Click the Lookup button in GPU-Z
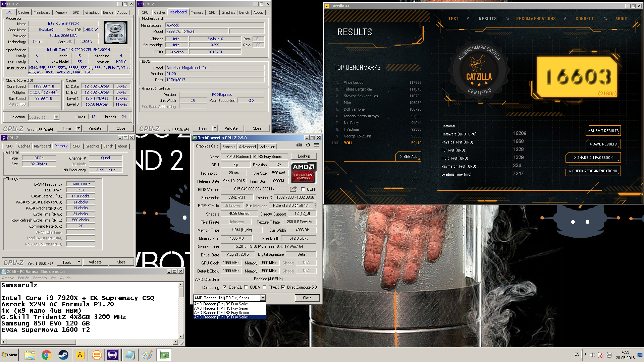 pyautogui.click(x=304, y=156)
